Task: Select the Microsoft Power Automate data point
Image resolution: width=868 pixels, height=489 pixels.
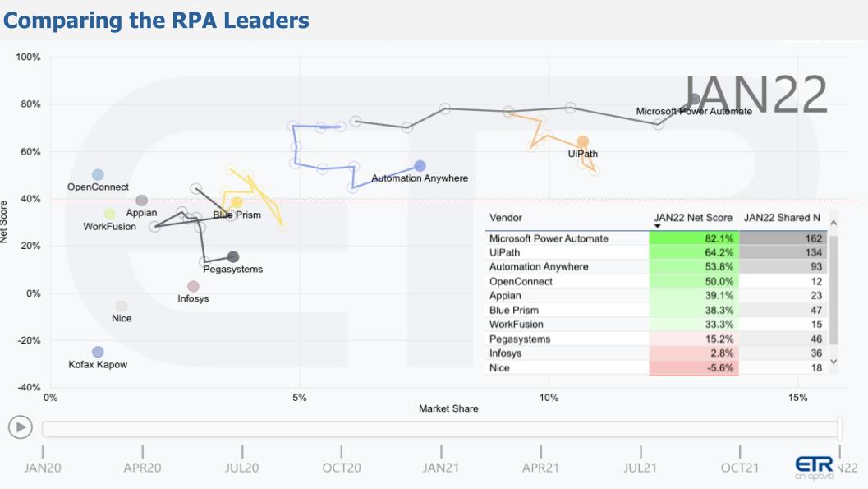Action: [695, 99]
